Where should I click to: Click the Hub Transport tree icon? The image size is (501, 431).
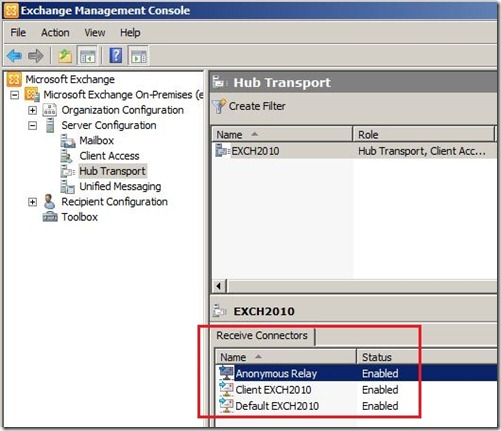click(x=68, y=171)
